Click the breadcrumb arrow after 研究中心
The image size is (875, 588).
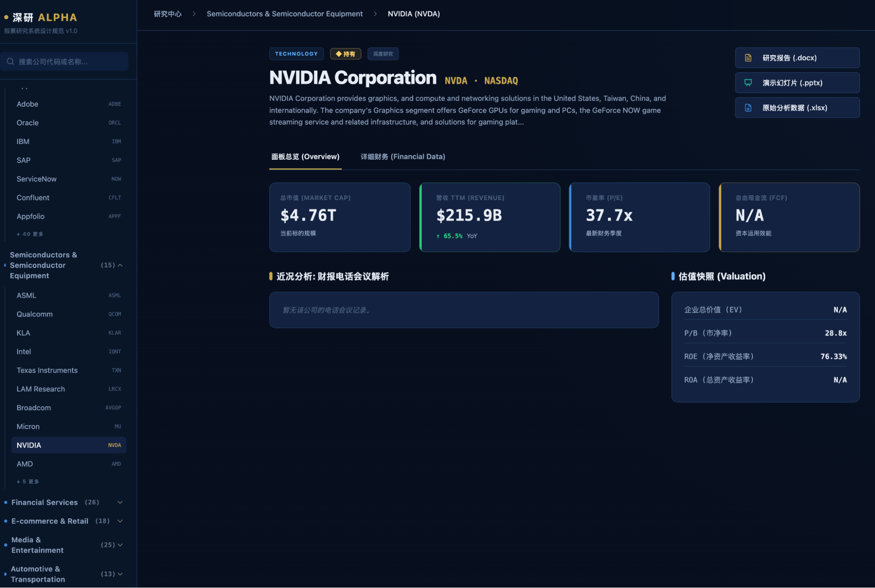(194, 14)
